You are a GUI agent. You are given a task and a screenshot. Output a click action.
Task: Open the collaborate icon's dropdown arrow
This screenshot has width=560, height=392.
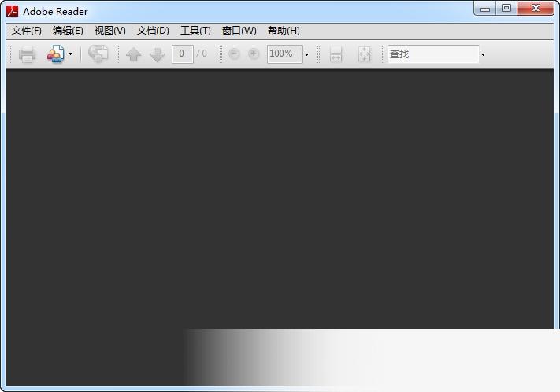click(70, 54)
